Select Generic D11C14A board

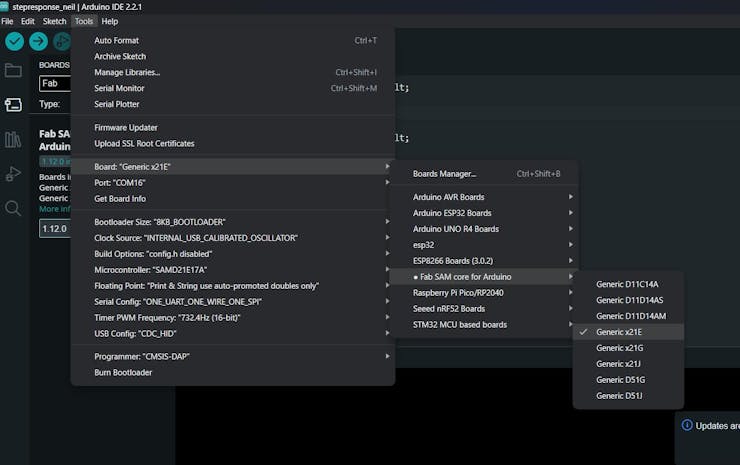click(x=628, y=284)
